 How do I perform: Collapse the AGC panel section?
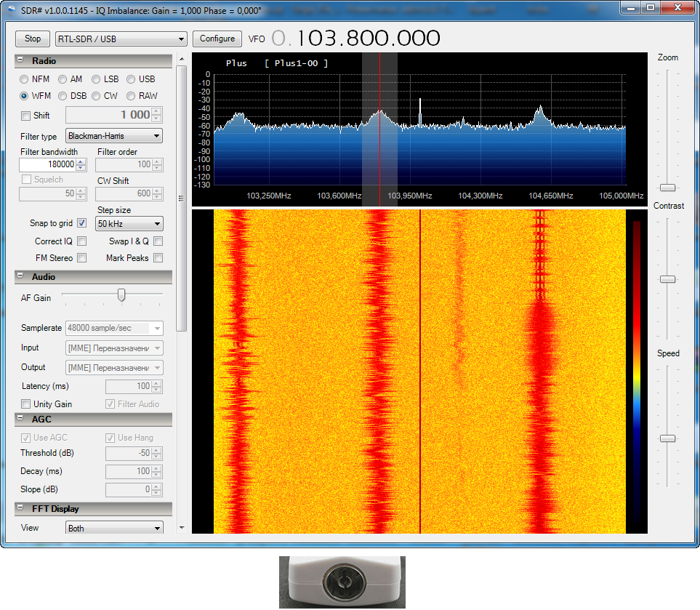click(20, 419)
